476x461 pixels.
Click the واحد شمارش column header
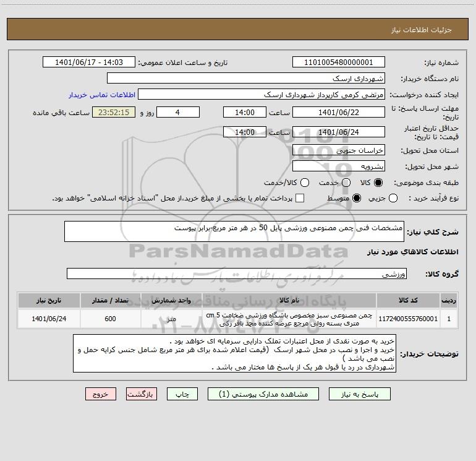pos(171,300)
